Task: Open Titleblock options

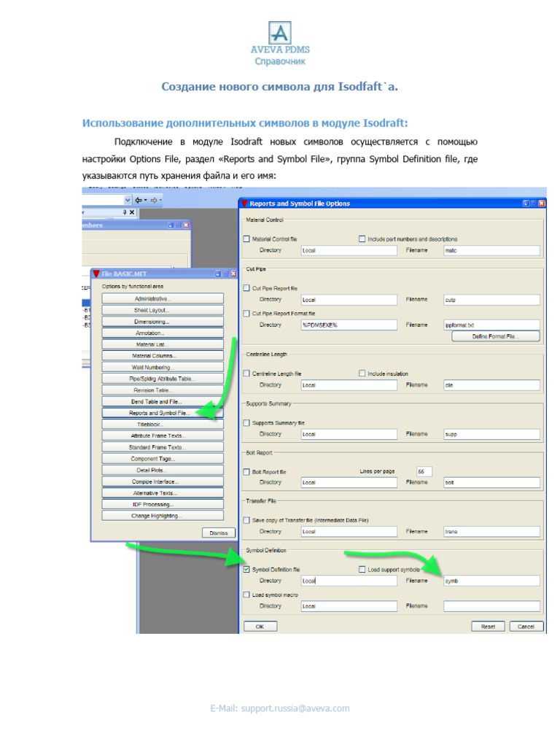Action: pos(163,425)
